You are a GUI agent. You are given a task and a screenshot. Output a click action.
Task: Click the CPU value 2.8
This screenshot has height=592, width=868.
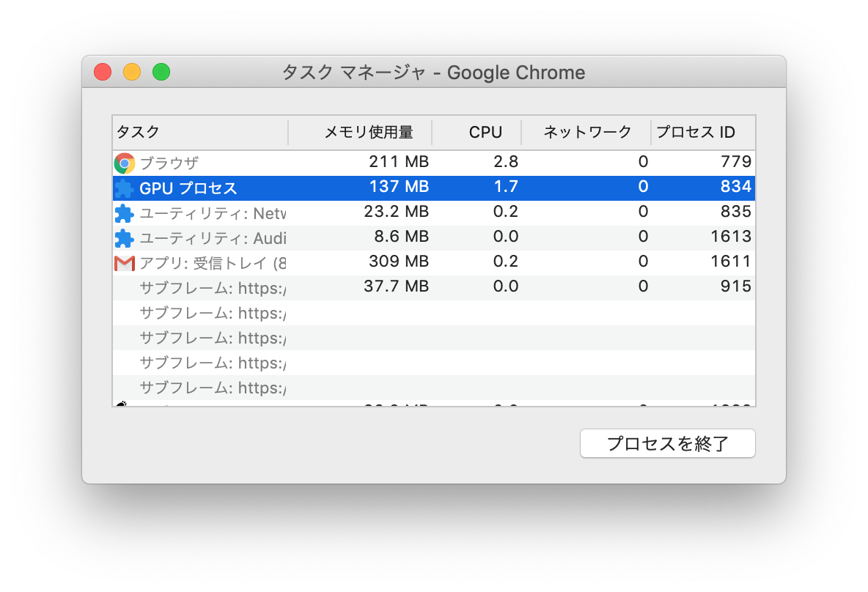(505, 162)
